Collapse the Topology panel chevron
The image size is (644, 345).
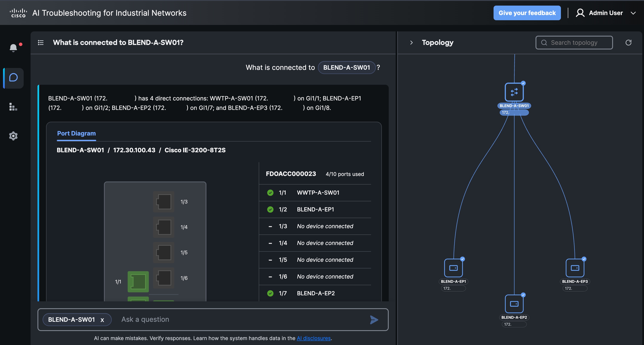click(411, 42)
